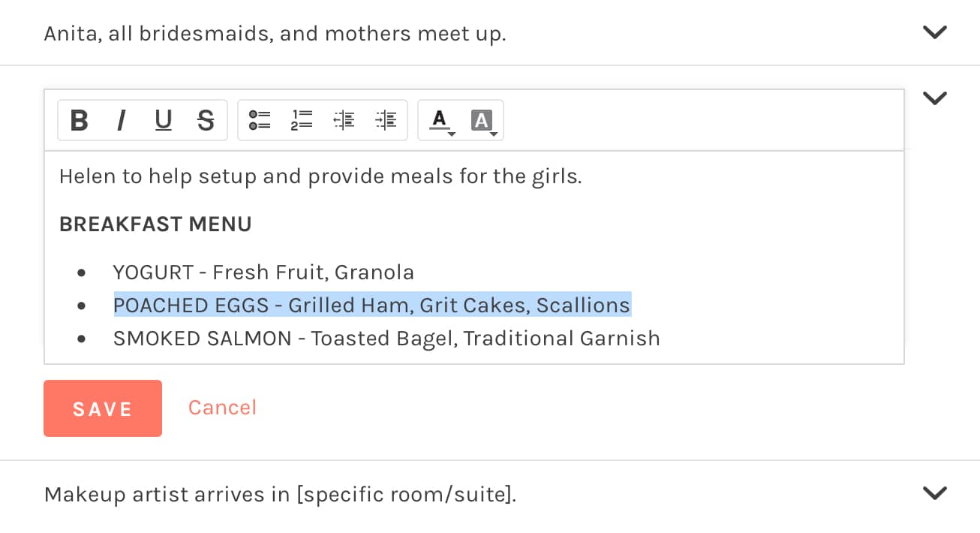The height and width of the screenshot is (533, 980).
Task: Underline the selected text
Action: pyautogui.click(x=163, y=120)
